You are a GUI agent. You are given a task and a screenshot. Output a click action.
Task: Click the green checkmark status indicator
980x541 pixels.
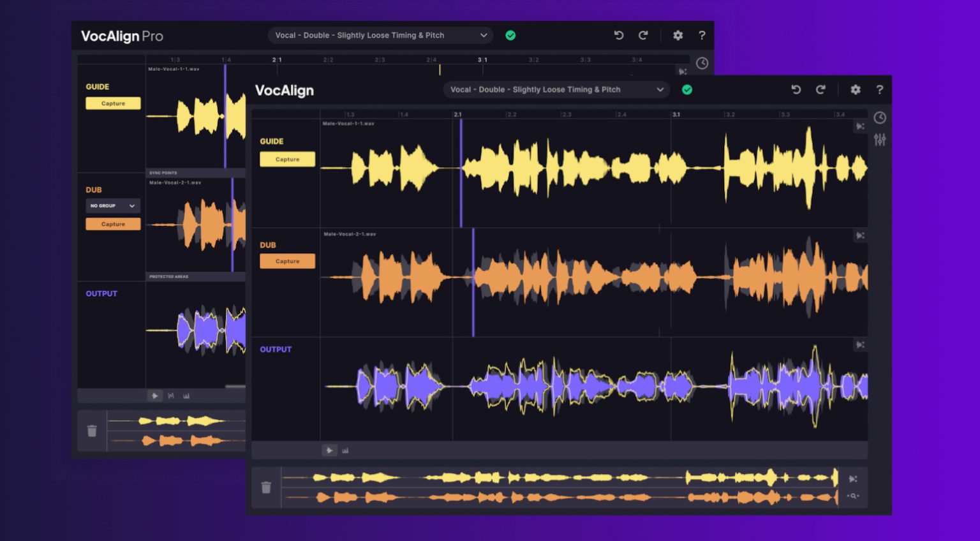pyautogui.click(x=687, y=89)
